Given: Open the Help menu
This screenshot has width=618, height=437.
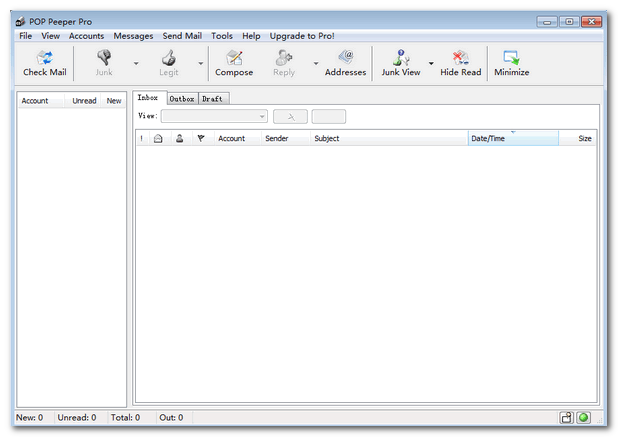Looking at the screenshot, I should [x=251, y=36].
